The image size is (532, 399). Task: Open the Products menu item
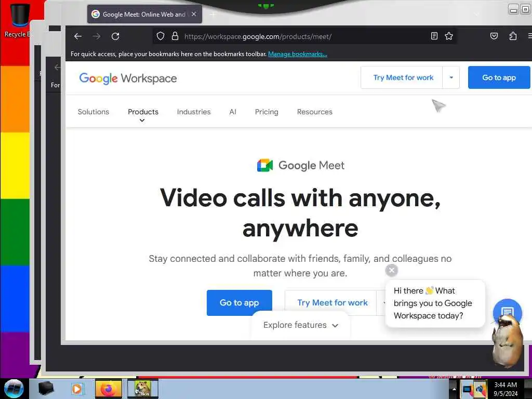pyautogui.click(x=143, y=112)
